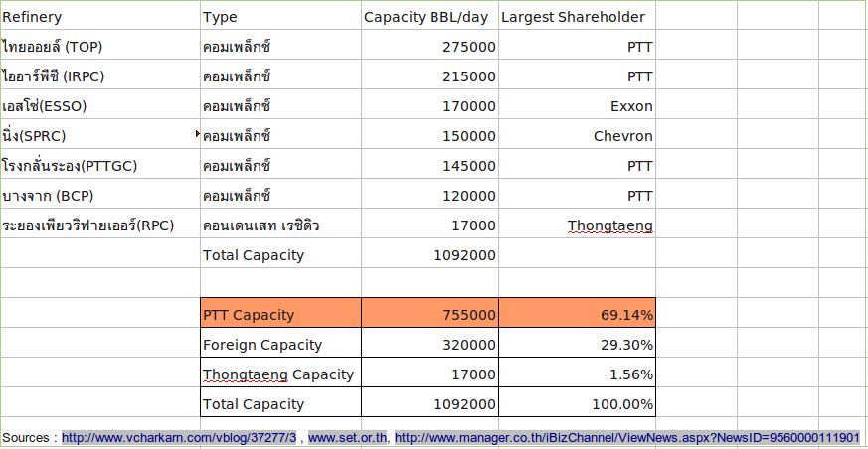The width and height of the screenshot is (868, 449).
Task: Click the Largest Shareholder header cell
Action: click(576, 17)
